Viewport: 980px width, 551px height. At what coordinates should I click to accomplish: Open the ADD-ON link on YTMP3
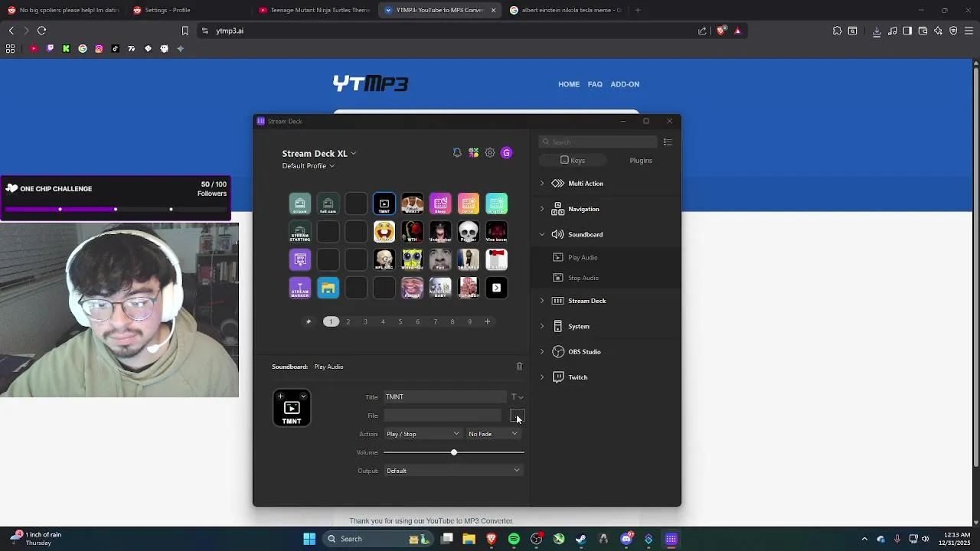[x=625, y=84]
